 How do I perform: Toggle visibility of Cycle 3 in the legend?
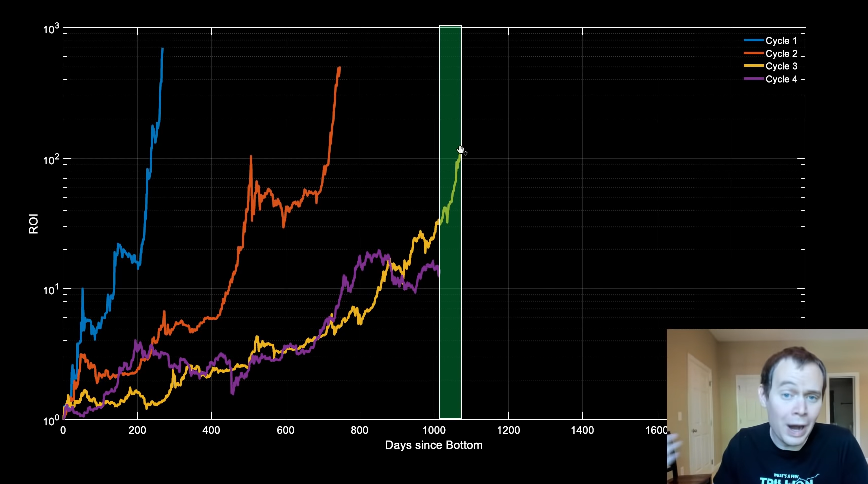(781, 66)
